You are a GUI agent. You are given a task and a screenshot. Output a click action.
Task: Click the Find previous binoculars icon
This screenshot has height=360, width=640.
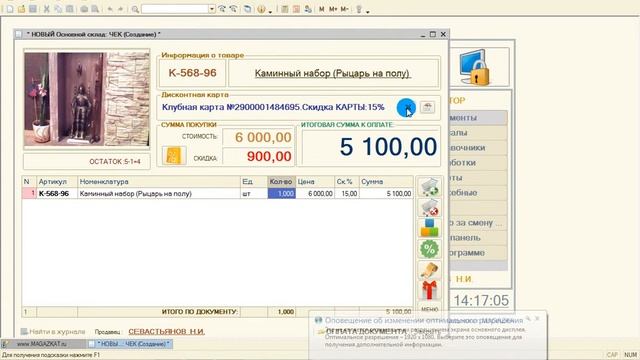(x=233, y=9)
